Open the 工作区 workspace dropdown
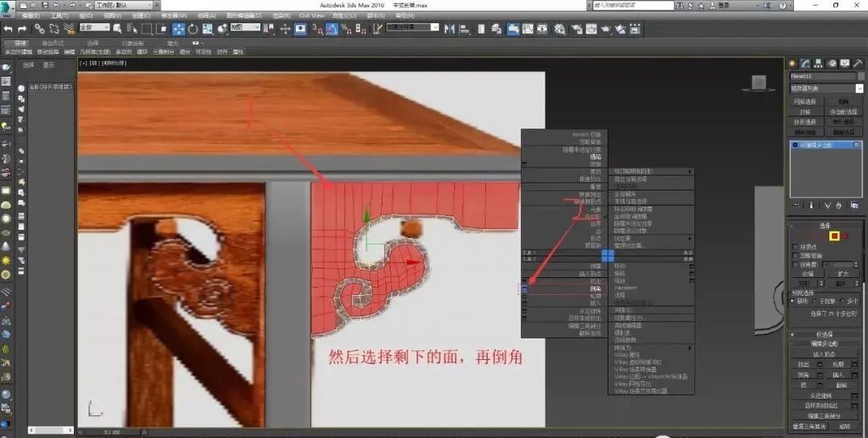 click(x=124, y=5)
